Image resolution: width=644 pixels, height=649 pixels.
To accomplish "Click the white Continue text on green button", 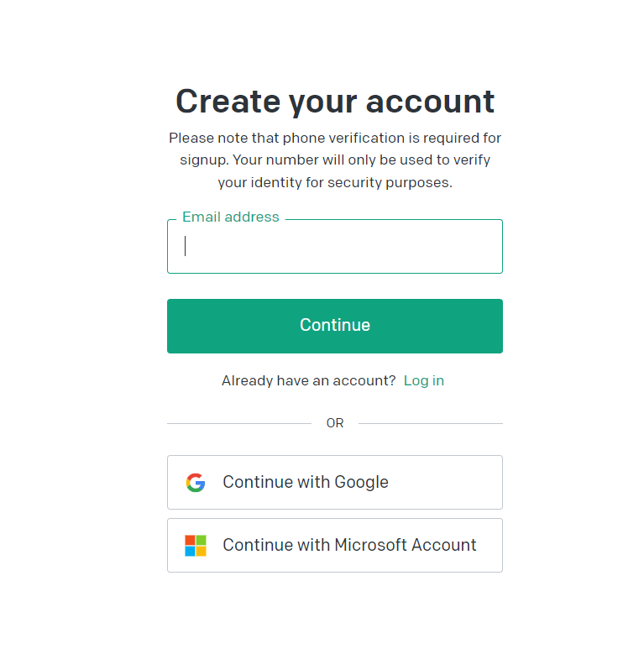I will (x=335, y=325).
